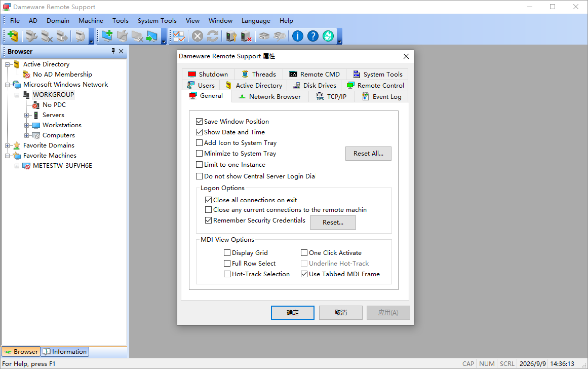Check One Click Activate

304,252
